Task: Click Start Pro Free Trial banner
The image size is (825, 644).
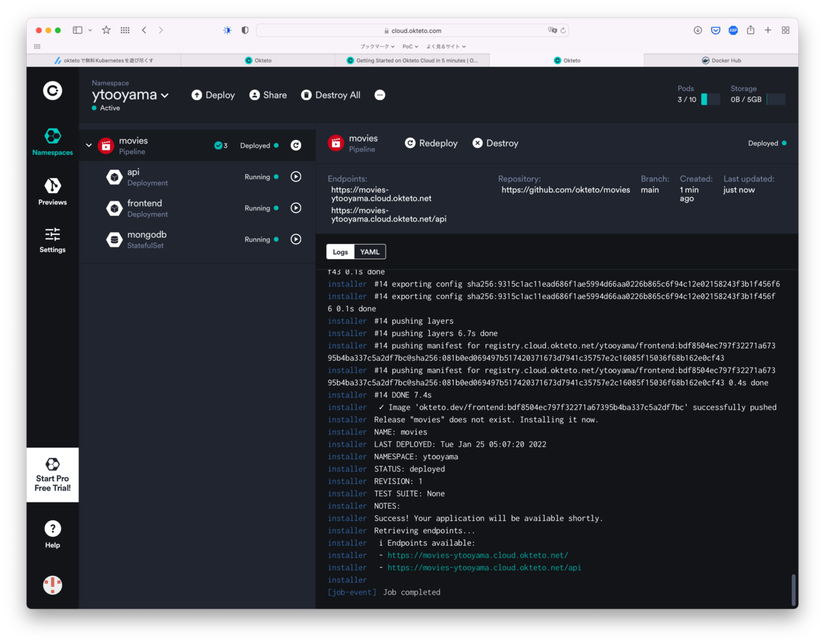Action: (52, 475)
